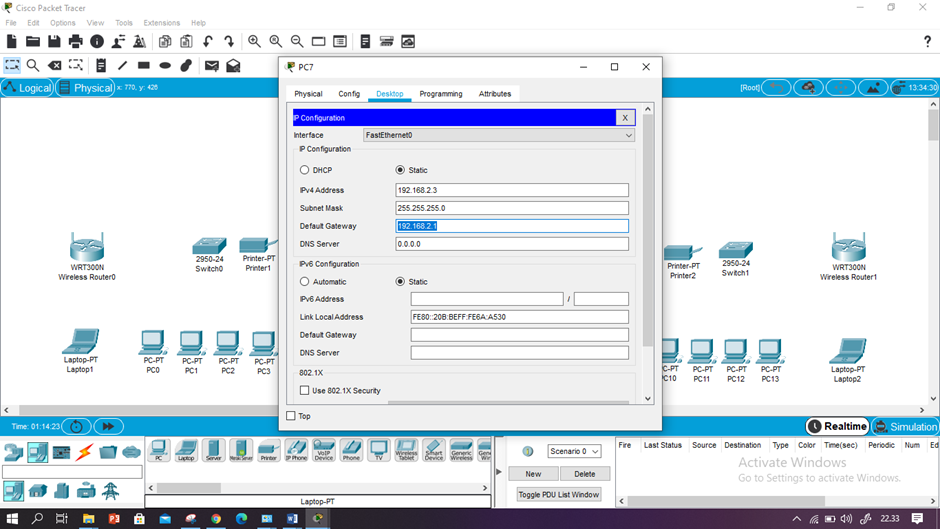
Task: Click the DNS Server 0.0.0.0 field
Action: [x=512, y=244]
